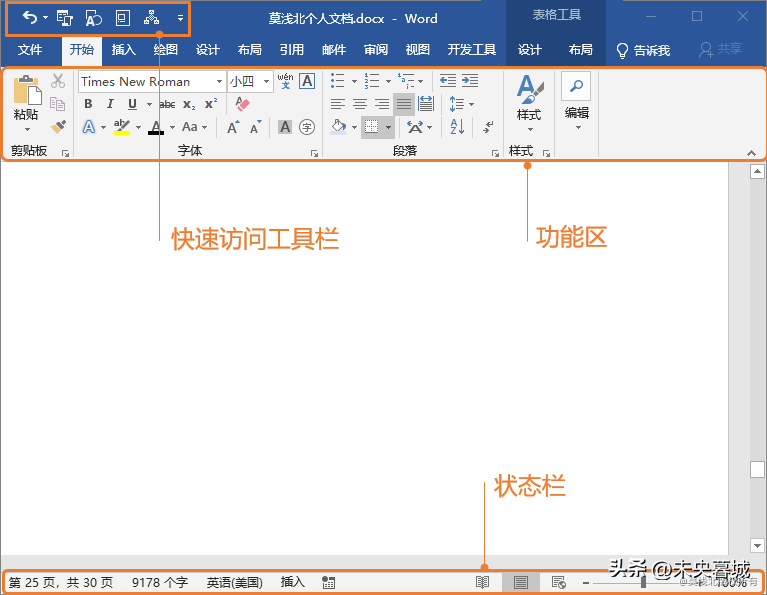The height and width of the screenshot is (595, 767).
Task: Toggle Show/Hide paragraph marks
Action: pyautogui.click(x=488, y=127)
